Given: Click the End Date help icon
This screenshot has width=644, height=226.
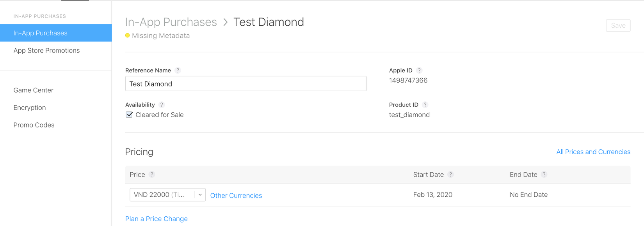Looking at the screenshot, I should [544, 175].
